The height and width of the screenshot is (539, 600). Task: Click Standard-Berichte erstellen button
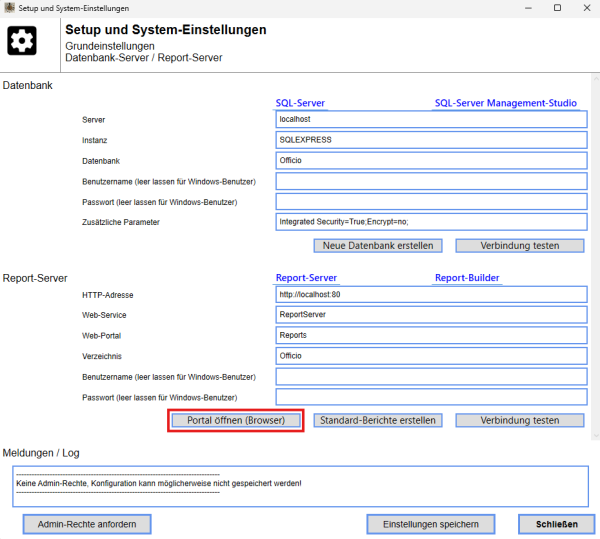tap(378, 420)
